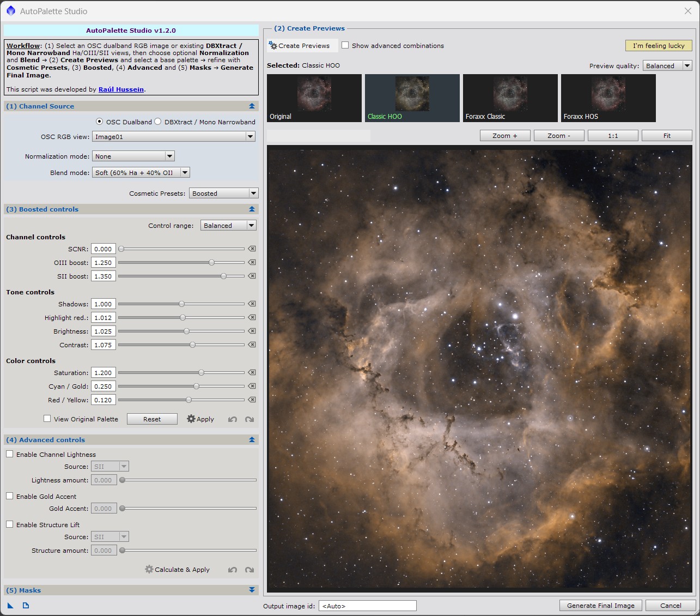The height and width of the screenshot is (616, 700).
Task: Reset the Brightness value
Action: [252, 331]
